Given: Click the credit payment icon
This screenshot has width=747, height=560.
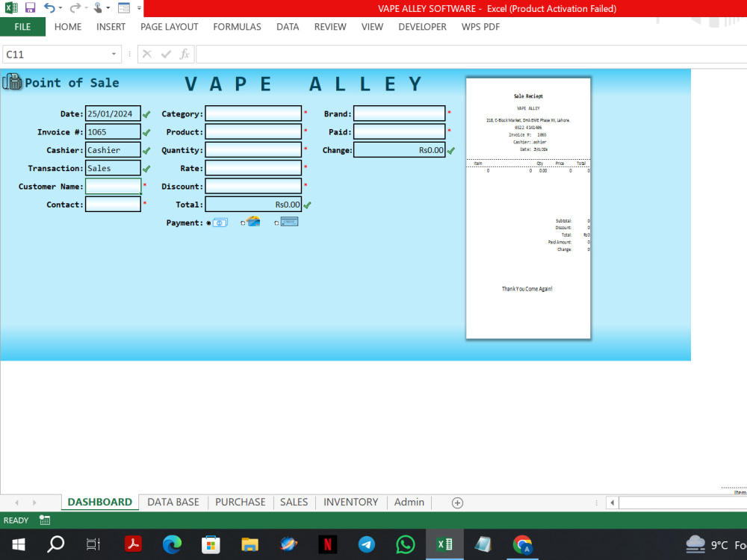Looking at the screenshot, I should [x=290, y=222].
